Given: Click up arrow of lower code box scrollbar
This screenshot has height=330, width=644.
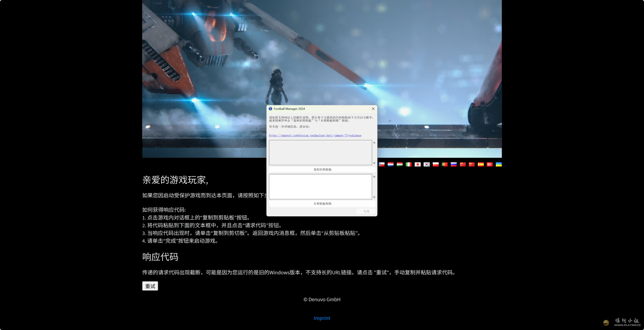Looking at the screenshot, I should [x=374, y=177].
